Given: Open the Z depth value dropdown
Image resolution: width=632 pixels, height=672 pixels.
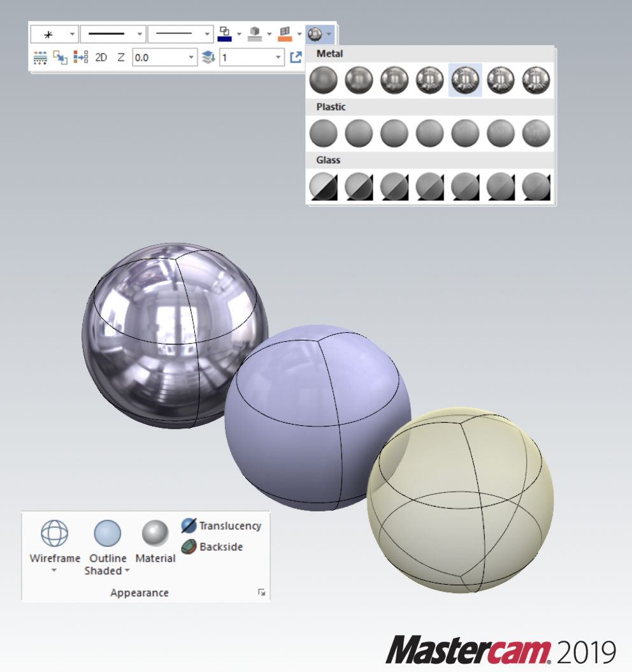Looking at the screenshot, I should [191, 57].
